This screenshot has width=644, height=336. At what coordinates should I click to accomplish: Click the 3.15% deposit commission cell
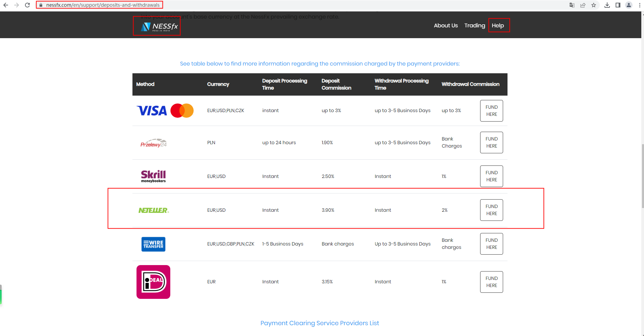tap(327, 282)
